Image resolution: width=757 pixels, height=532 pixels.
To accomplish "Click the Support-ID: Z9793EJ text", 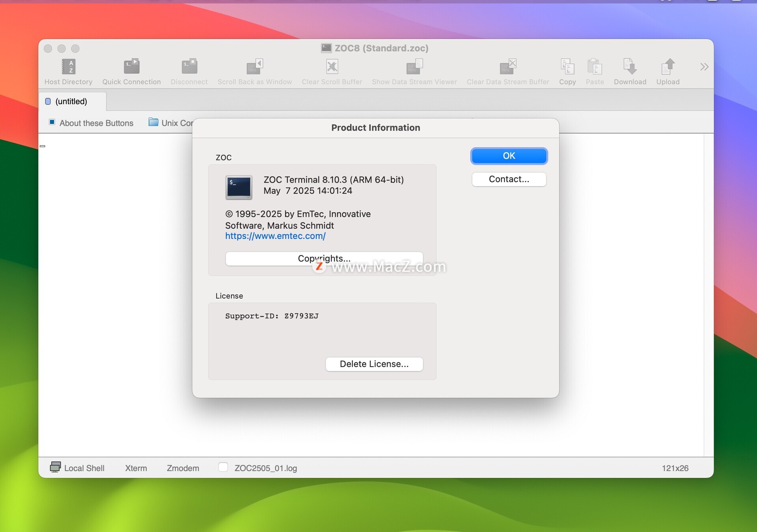I will (x=272, y=316).
